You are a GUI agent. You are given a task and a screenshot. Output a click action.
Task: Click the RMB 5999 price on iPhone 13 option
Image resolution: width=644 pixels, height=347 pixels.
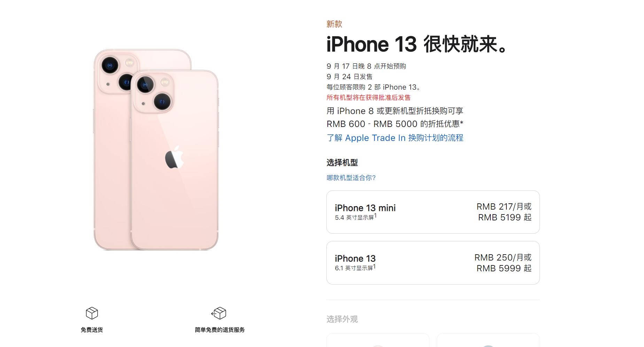[x=504, y=268]
